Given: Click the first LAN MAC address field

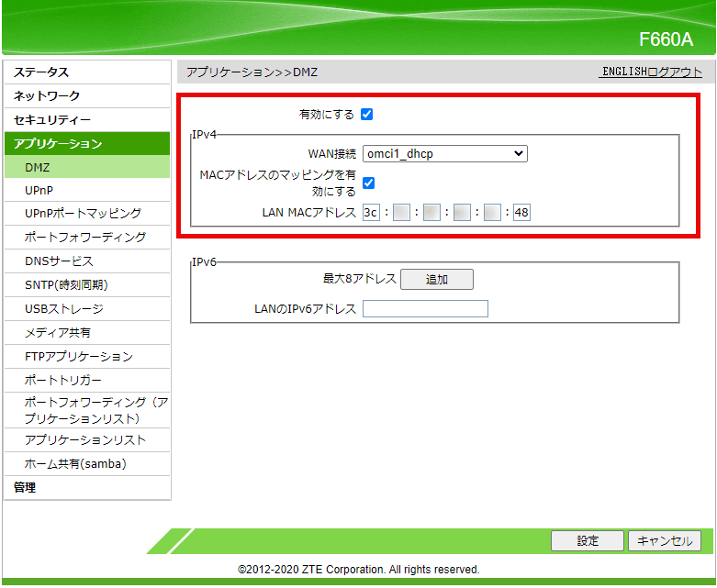Looking at the screenshot, I should 371,213.
